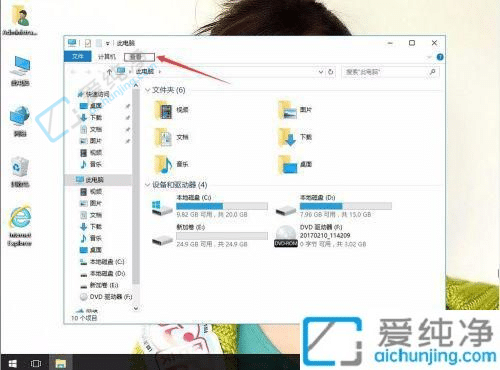The width and height of the screenshot is (500, 370).
Task: Click the Administrator folder desktop icon
Action: 20,21
